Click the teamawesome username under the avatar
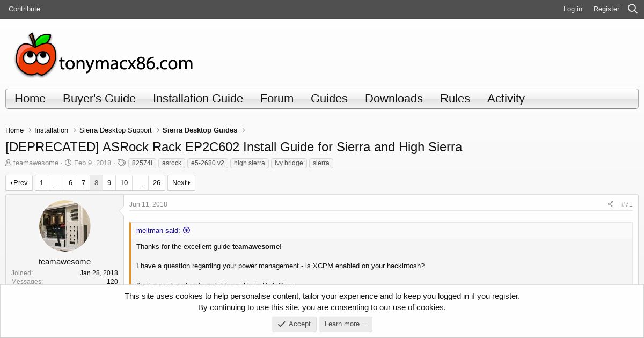 coord(65,262)
